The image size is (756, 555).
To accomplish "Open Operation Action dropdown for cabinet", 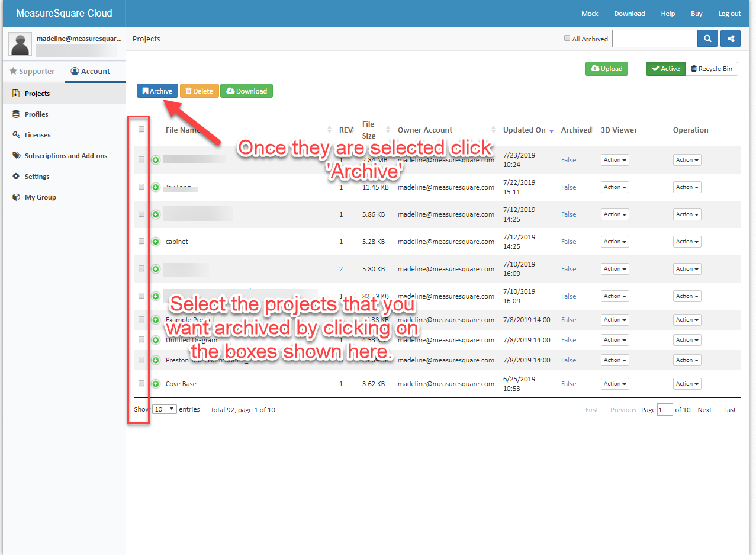I will pyautogui.click(x=687, y=242).
